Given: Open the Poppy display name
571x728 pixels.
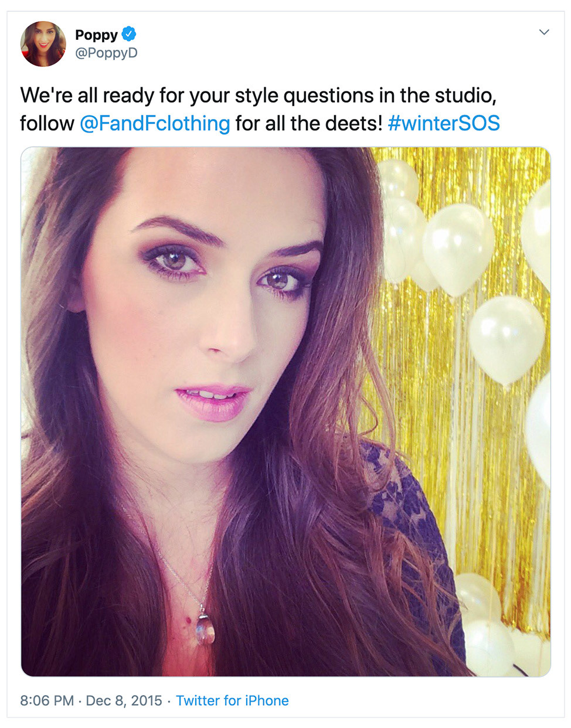Looking at the screenshot, I should click(96, 35).
